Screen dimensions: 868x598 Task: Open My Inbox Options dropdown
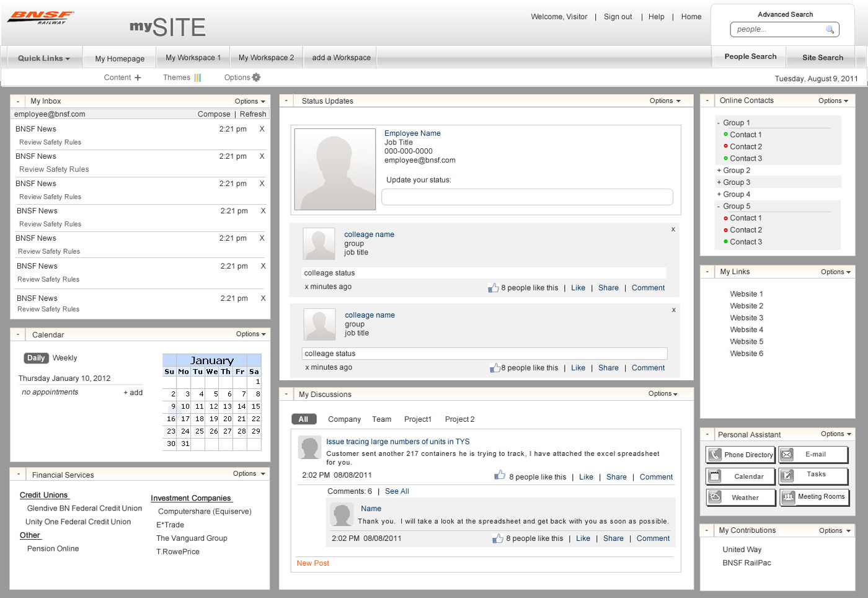click(x=250, y=101)
